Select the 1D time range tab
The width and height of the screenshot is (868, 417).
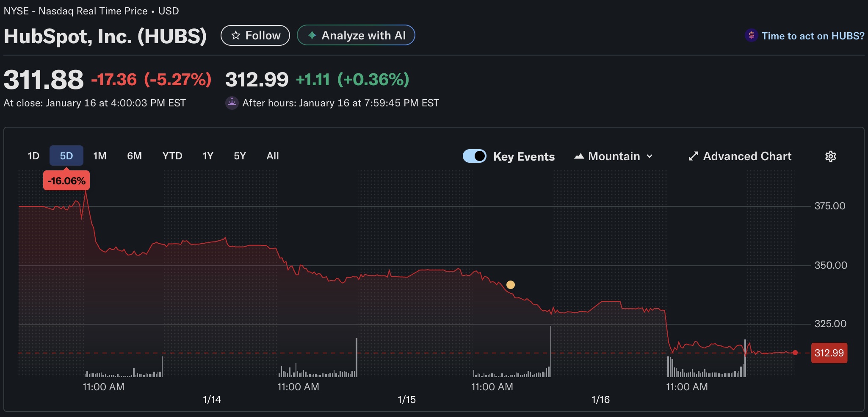(33, 156)
